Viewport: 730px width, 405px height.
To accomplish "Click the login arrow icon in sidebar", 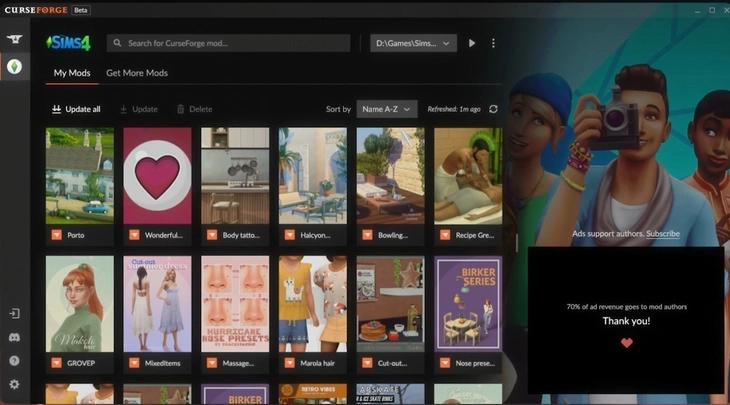I will 14,314.
